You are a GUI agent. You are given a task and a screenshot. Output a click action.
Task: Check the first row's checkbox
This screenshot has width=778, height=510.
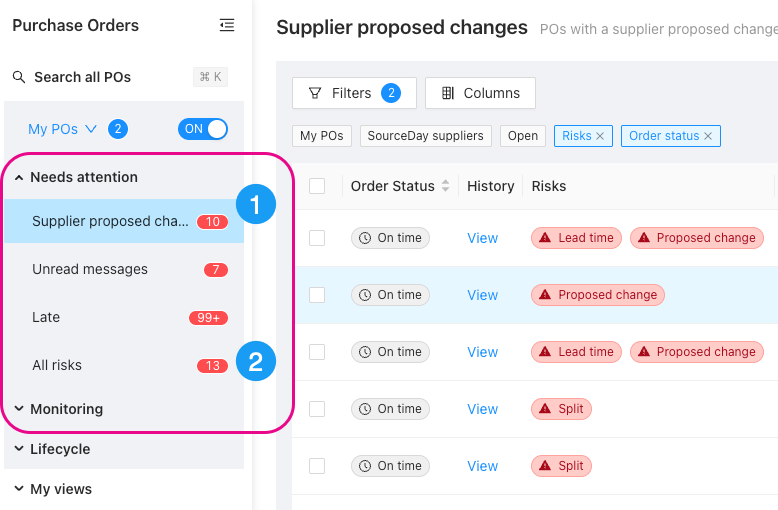tap(317, 238)
